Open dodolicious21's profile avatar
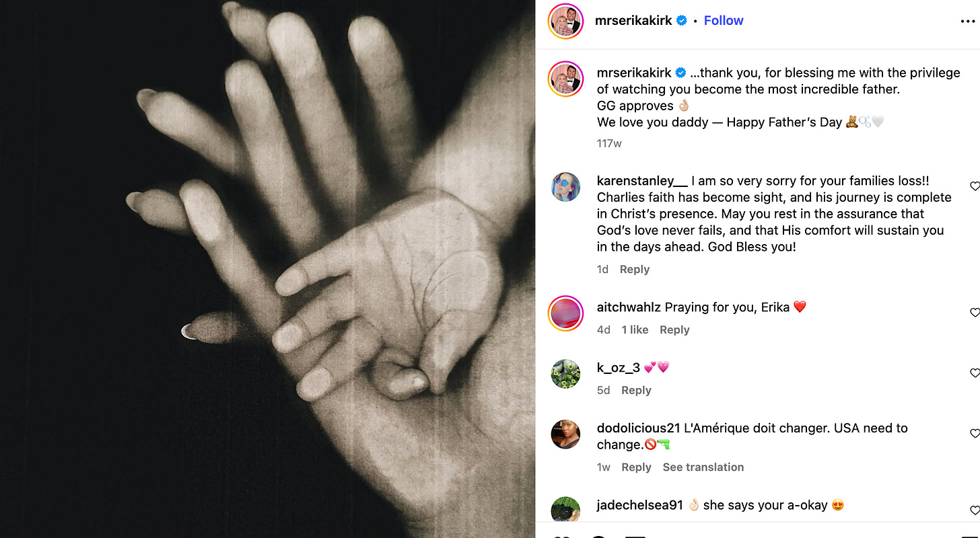Image resolution: width=980 pixels, height=538 pixels. click(x=565, y=434)
